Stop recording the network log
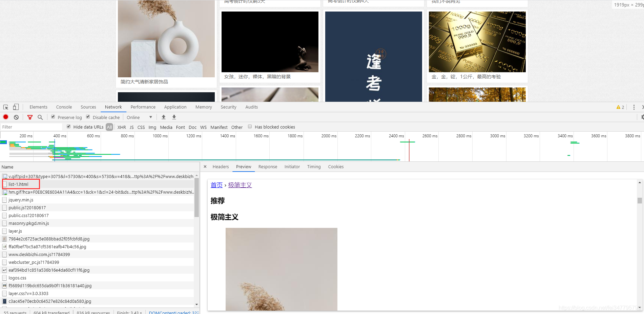This screenshot has width=644, height=314. tap(6, 117)
